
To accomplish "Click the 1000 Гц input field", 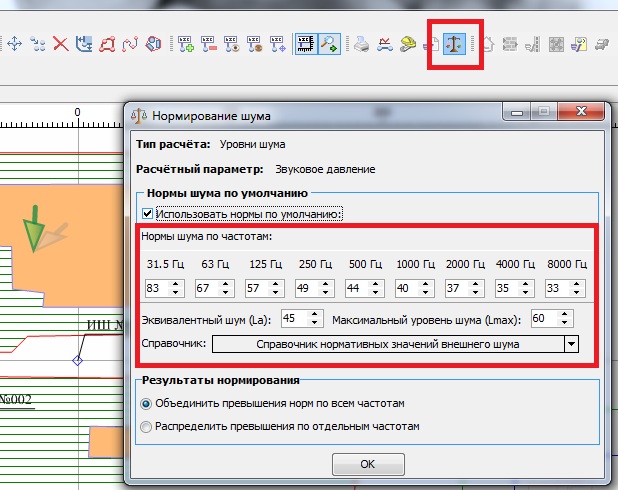I will pos(407,288).
